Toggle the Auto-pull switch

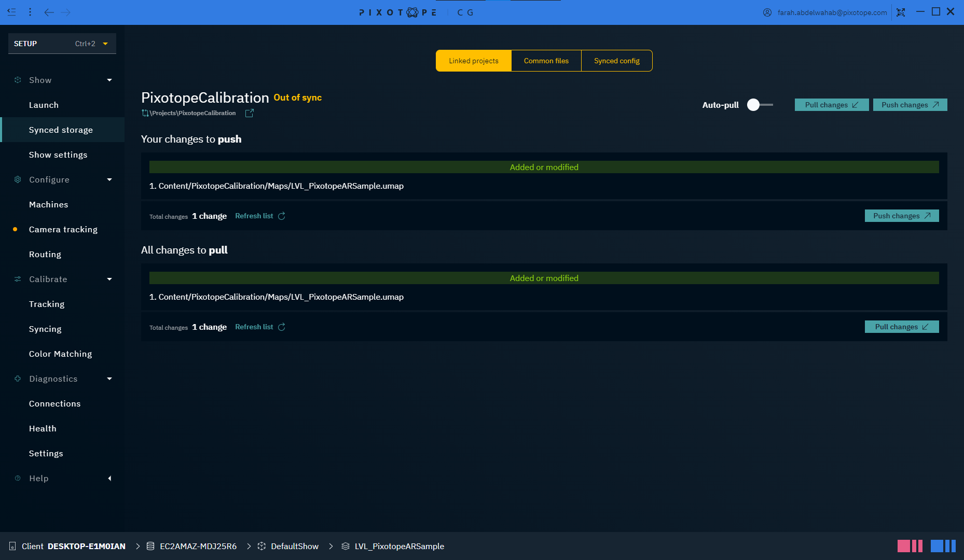(x=760, y=105)
